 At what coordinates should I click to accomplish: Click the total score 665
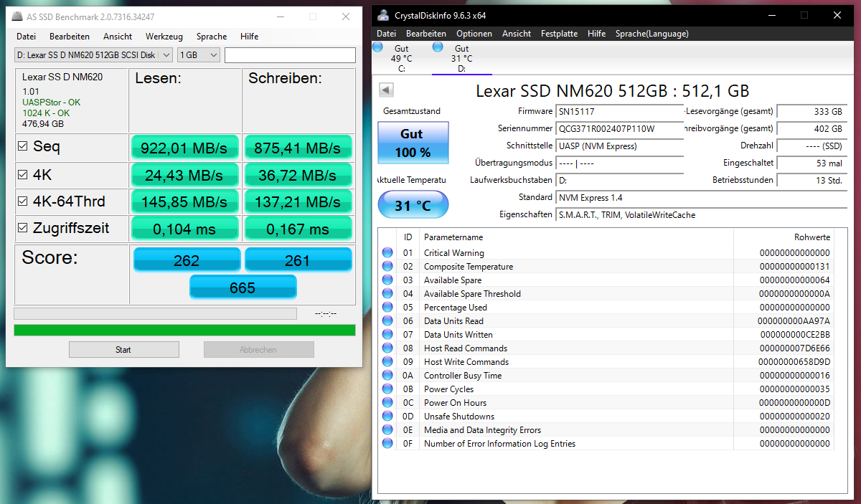243,287
